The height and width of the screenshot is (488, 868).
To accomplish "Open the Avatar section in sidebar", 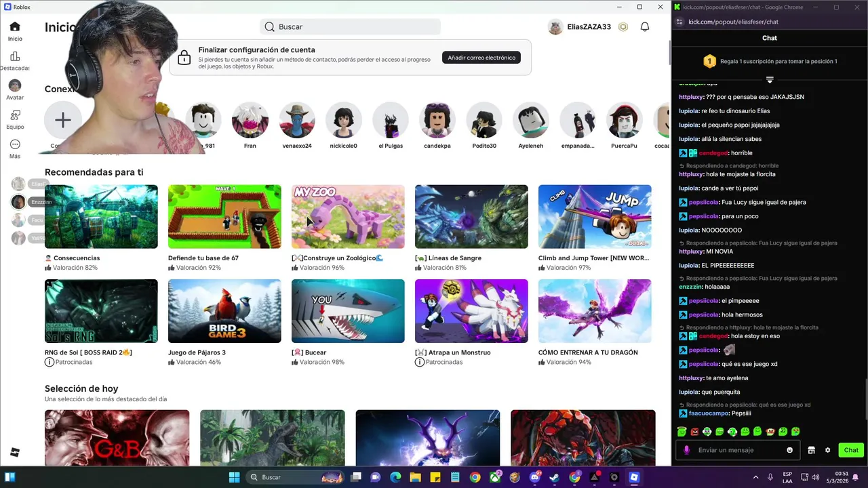I will [15, 90].
